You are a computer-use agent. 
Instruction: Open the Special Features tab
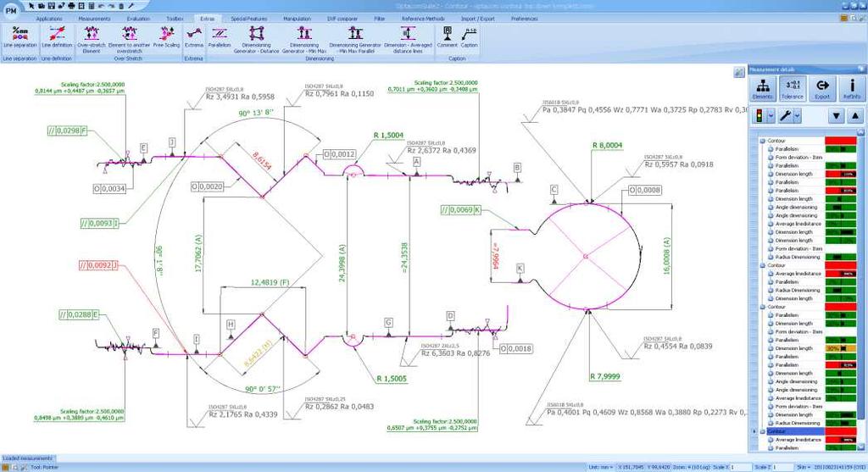[249, 19]
